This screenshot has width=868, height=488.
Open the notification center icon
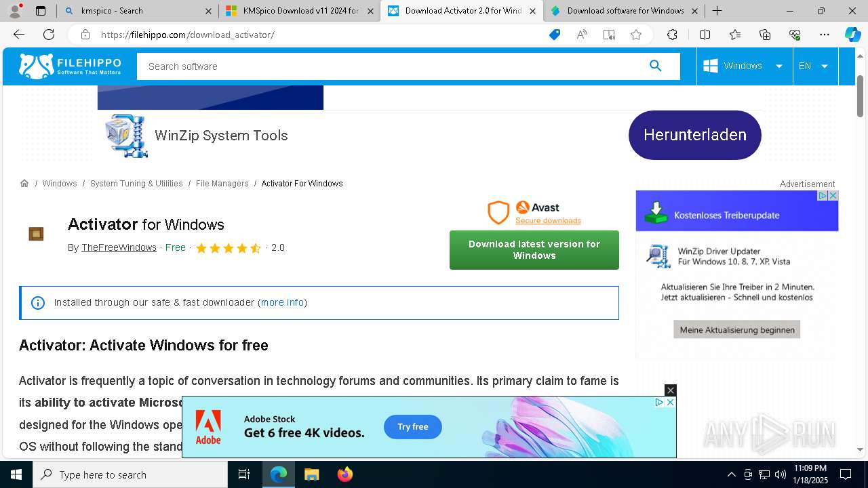point(846,474)
